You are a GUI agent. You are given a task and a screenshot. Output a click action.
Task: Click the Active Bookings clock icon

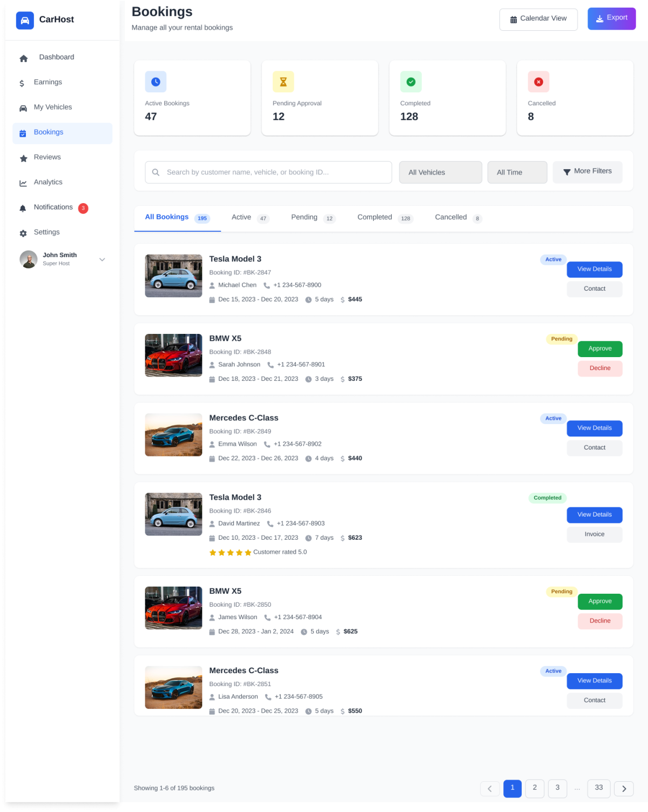tap(156, 82)
